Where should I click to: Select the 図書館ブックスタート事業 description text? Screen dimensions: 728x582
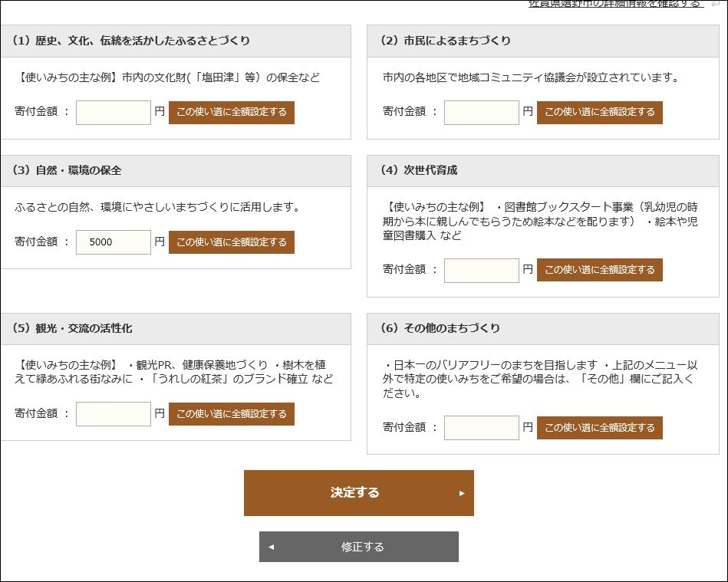point(540,221)
